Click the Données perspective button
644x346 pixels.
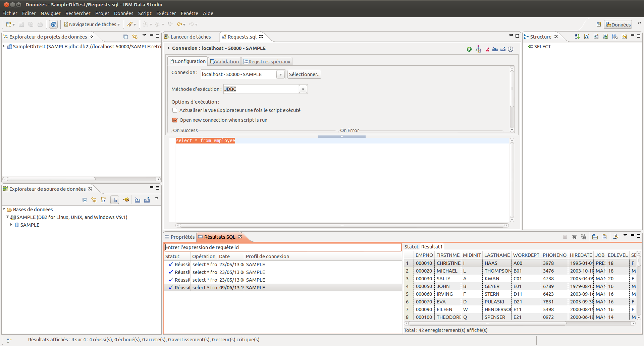[x=618, y=24]
